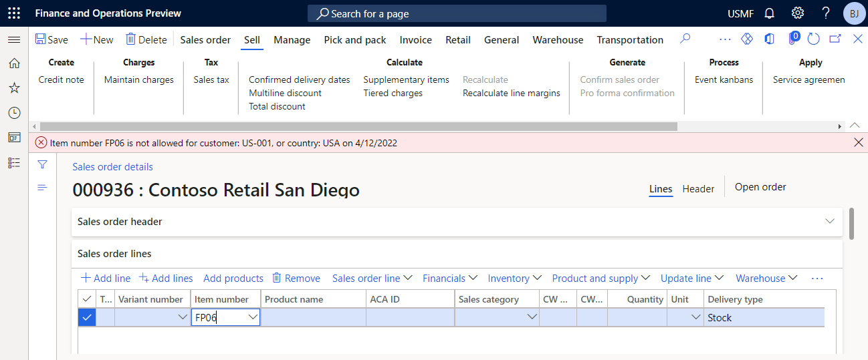Open the Unit dropdown
The image size is (868, 360).
coord(696,318)
